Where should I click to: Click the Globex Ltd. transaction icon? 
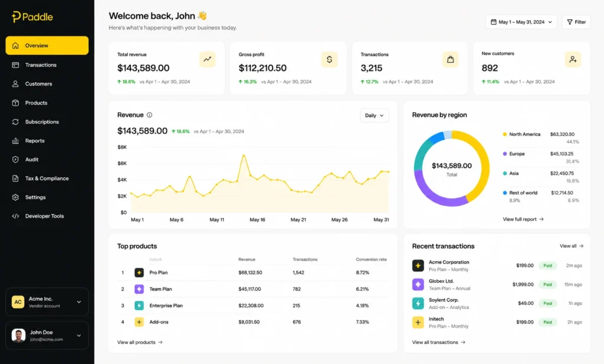click(418, 284)
